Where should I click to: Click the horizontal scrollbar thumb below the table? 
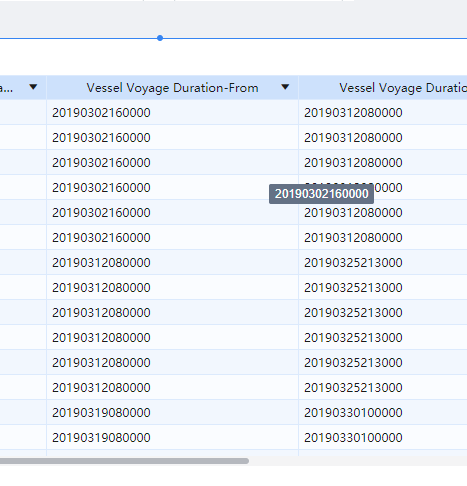(124, 461)
